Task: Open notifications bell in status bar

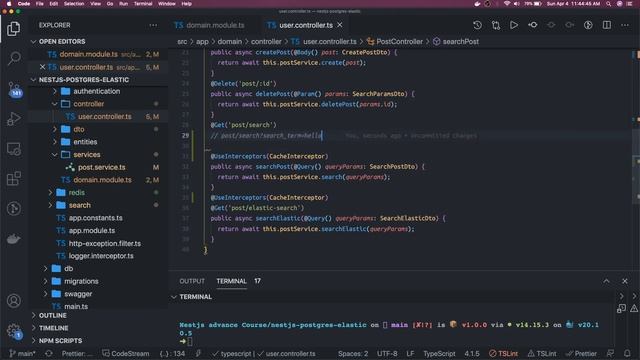Action: pos(627,353)
